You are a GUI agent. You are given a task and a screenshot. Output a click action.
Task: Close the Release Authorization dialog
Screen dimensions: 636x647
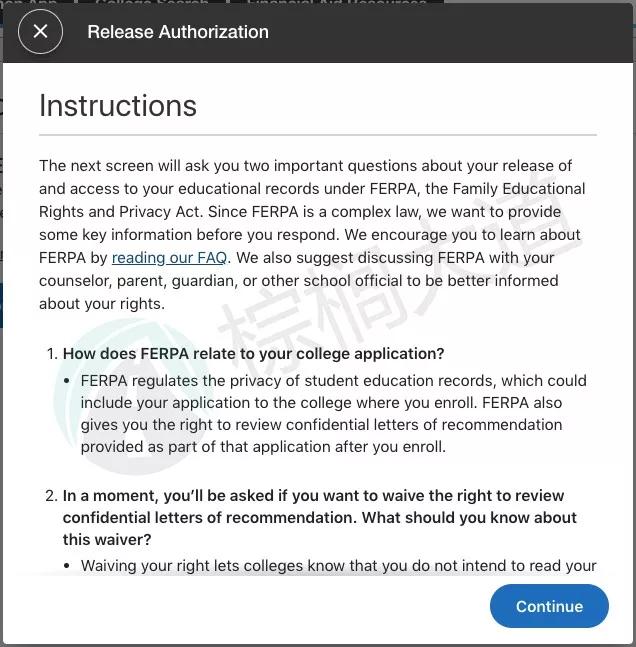[40, 32]
